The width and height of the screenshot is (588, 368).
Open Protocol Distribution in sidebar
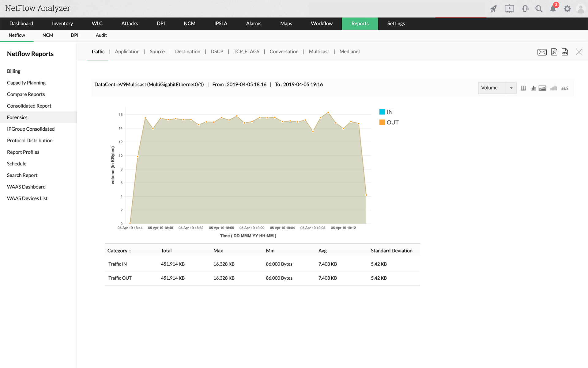(30, 140)
